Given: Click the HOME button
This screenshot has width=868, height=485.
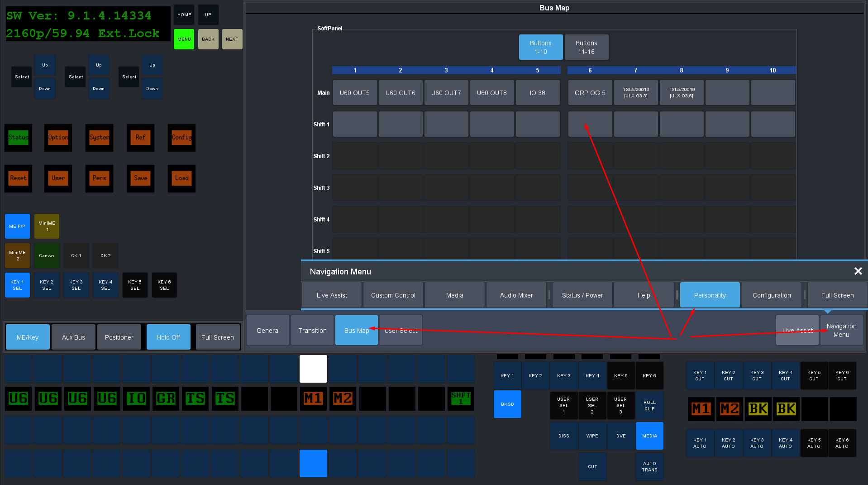Looking at the screenshot, I should (184, 15).
